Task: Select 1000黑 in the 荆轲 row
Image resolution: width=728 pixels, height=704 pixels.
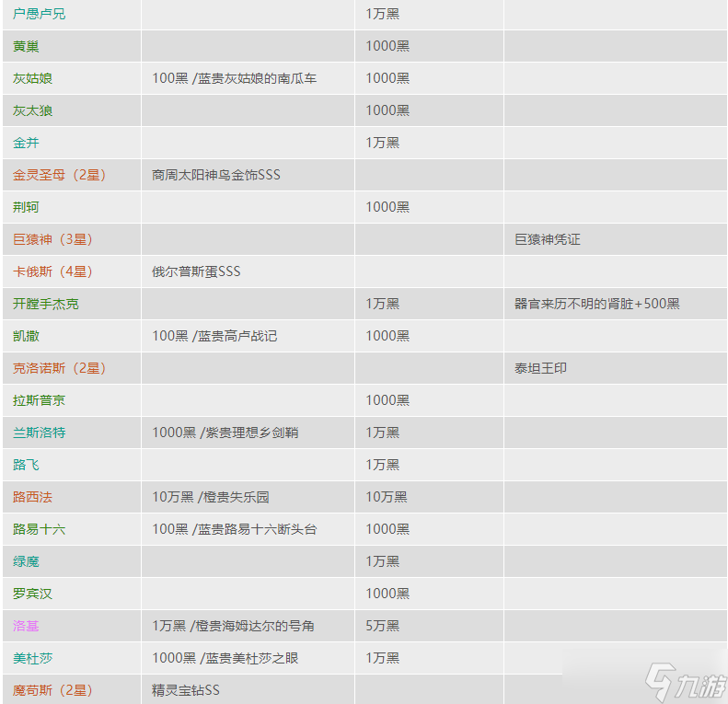Action: [x=387, y=207]
